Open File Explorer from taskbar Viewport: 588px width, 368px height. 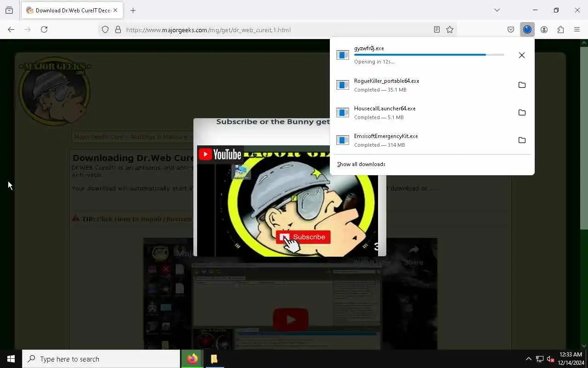tap(214, 359)
